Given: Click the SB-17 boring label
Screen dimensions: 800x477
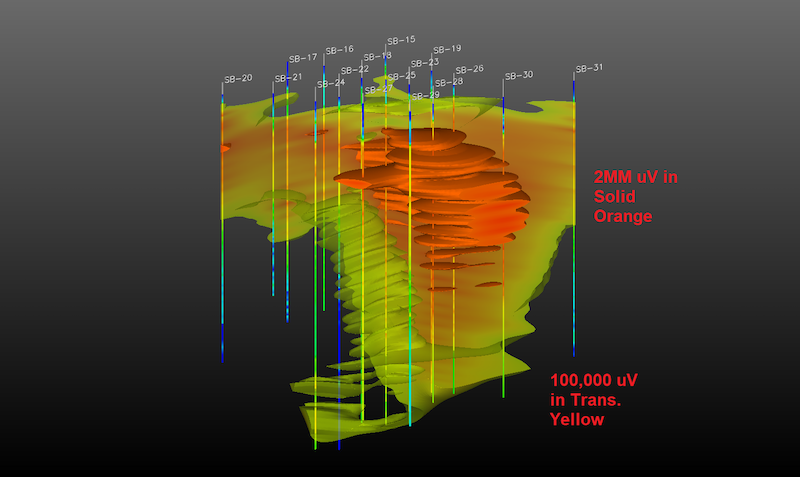Looking at the screenshot, I should pos(303,58).
